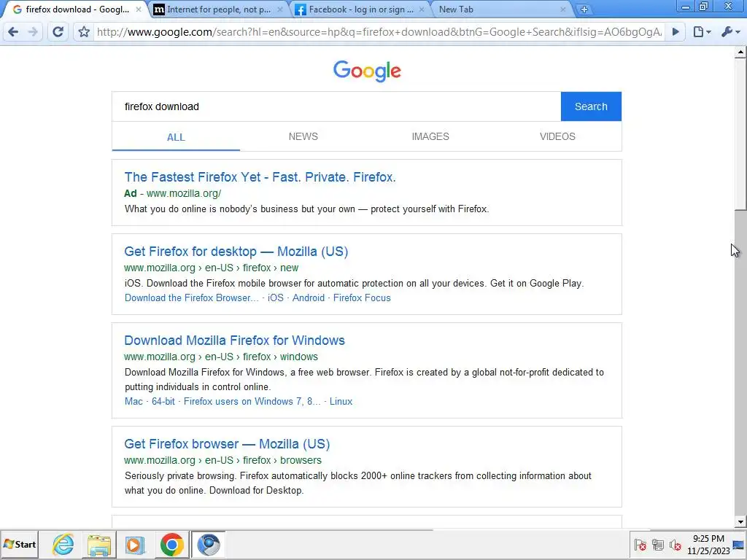Click the Action Center flag tray icon

click(x=640, y=545)
